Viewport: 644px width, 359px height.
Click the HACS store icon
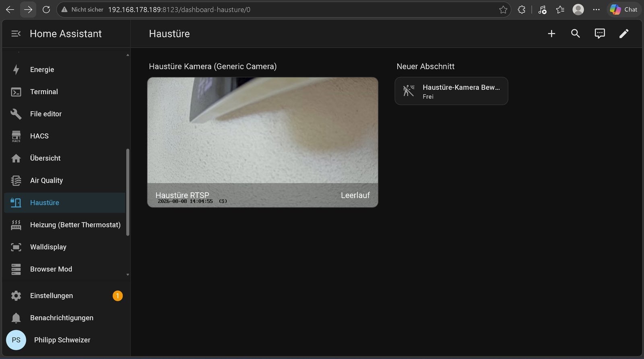pos(16,136)
